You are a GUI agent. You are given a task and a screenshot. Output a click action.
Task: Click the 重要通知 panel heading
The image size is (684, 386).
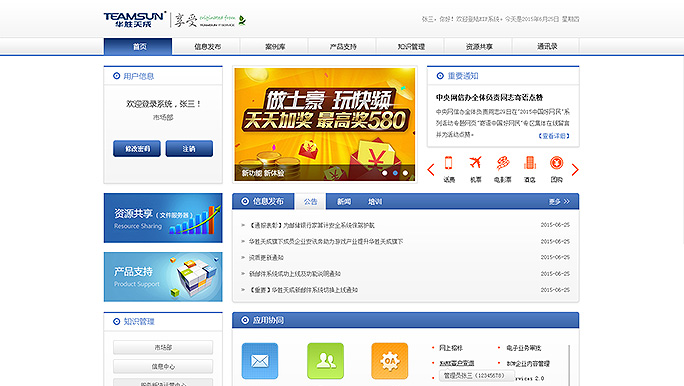tap(463, 76)
